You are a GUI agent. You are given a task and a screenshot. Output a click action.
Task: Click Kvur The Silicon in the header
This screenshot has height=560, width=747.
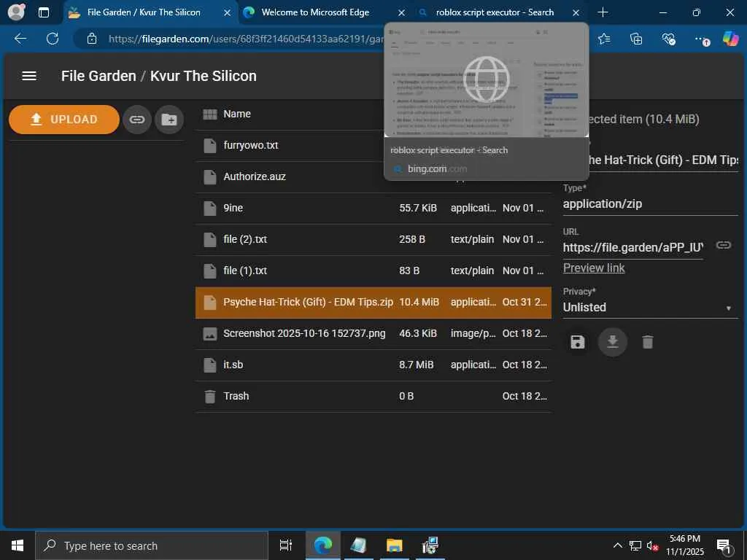(204, 76)
